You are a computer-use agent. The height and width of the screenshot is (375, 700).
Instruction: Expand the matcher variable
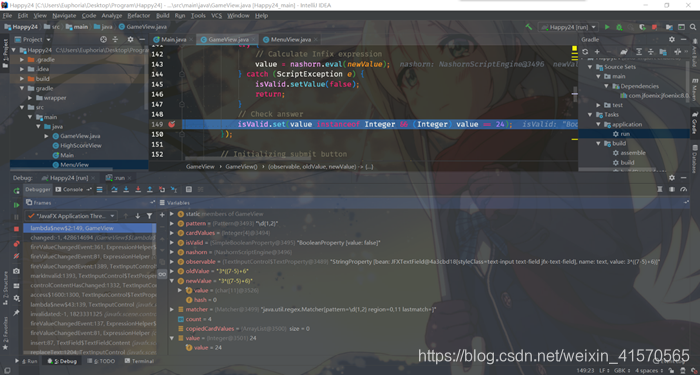[x=172, y=309]
